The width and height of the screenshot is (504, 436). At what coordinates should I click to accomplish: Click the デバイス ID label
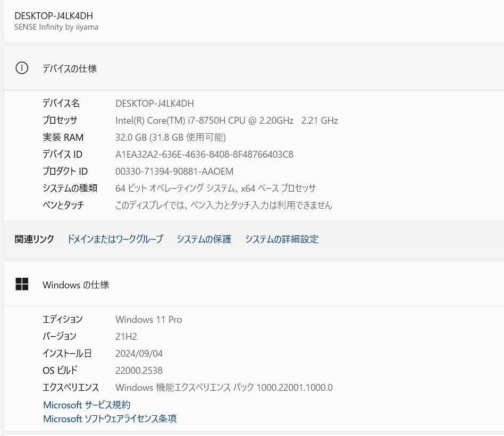coord(63,155)
